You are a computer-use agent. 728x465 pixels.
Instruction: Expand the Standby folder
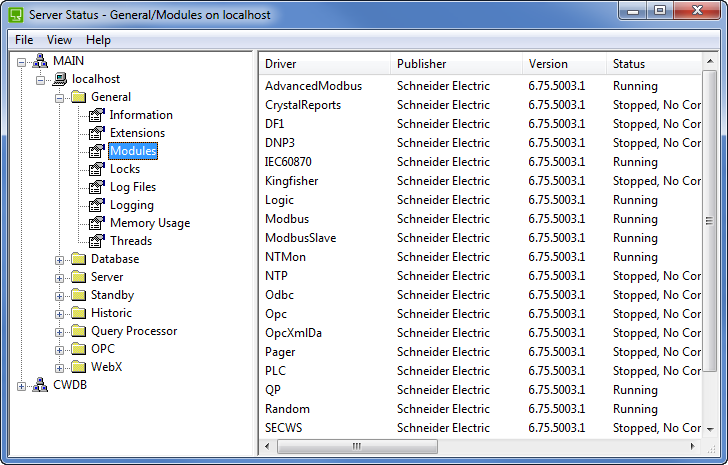[59, 296]
